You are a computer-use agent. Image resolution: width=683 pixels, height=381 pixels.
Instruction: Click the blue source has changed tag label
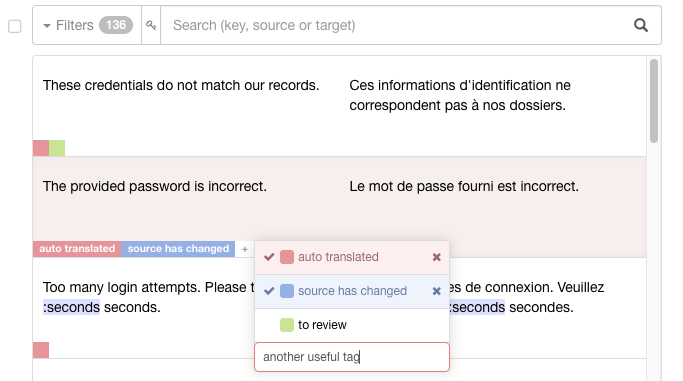(178, 249)
